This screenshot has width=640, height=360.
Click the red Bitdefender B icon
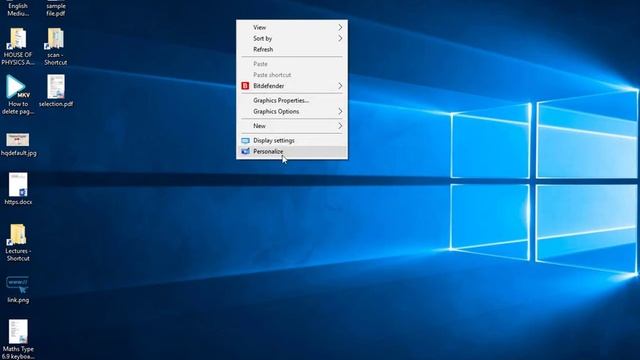point(245,86)
